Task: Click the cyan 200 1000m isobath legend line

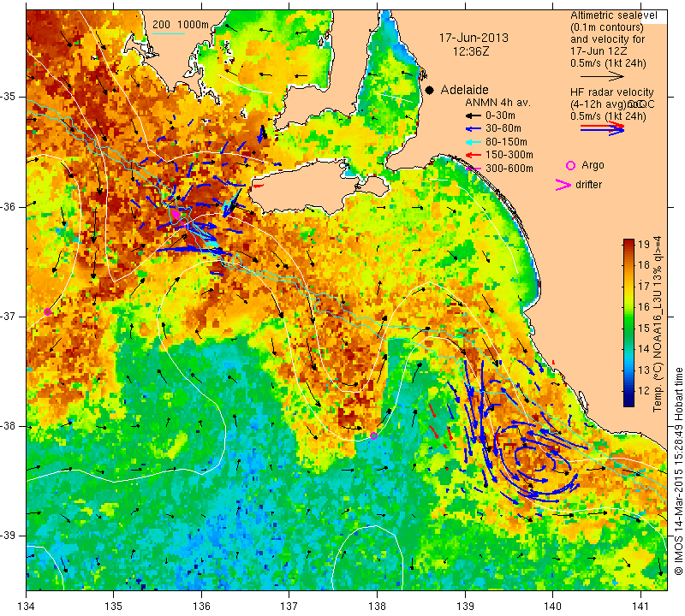Action: point(168,33)
